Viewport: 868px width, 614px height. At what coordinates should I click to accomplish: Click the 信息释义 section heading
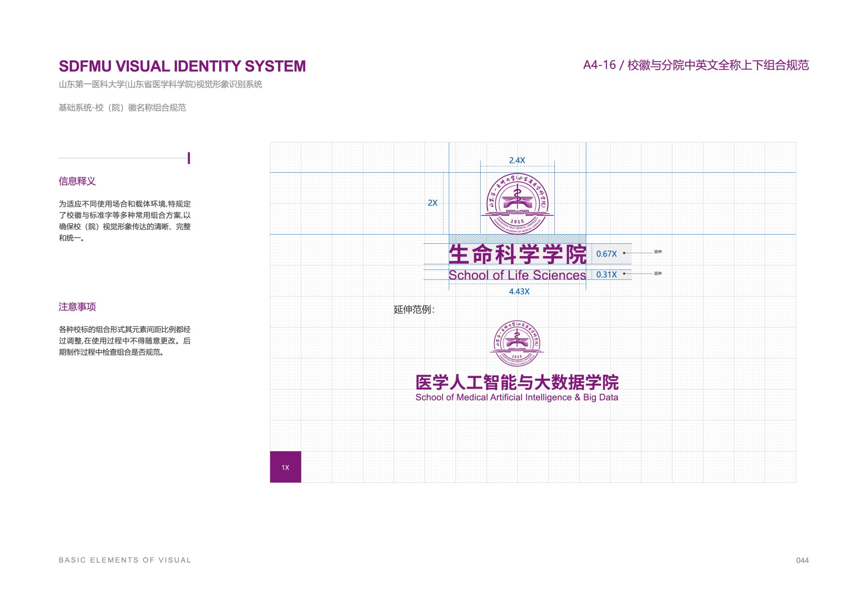77,181
